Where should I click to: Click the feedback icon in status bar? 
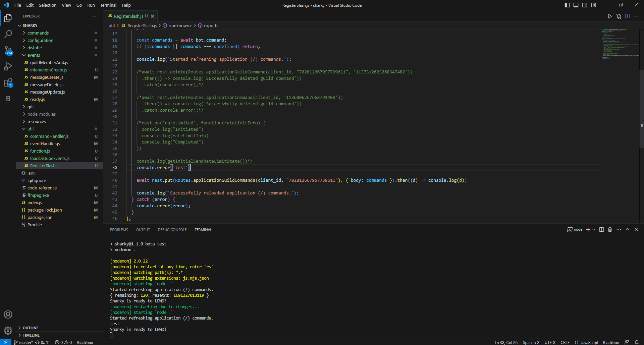(627, 342)
